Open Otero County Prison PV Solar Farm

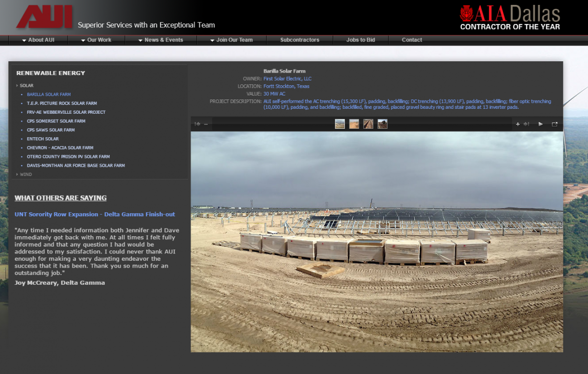(68, 157)
